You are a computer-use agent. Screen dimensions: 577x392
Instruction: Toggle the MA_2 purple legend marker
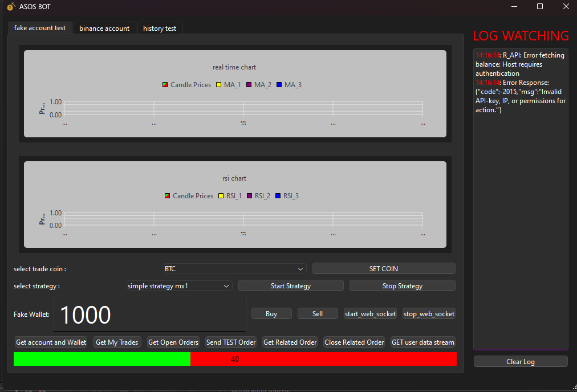249,85
